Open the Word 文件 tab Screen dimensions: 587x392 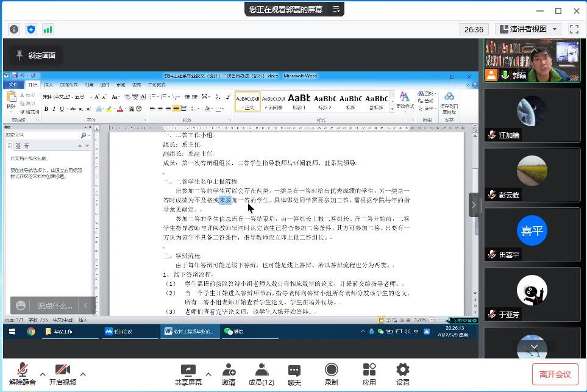click(13, 85)
